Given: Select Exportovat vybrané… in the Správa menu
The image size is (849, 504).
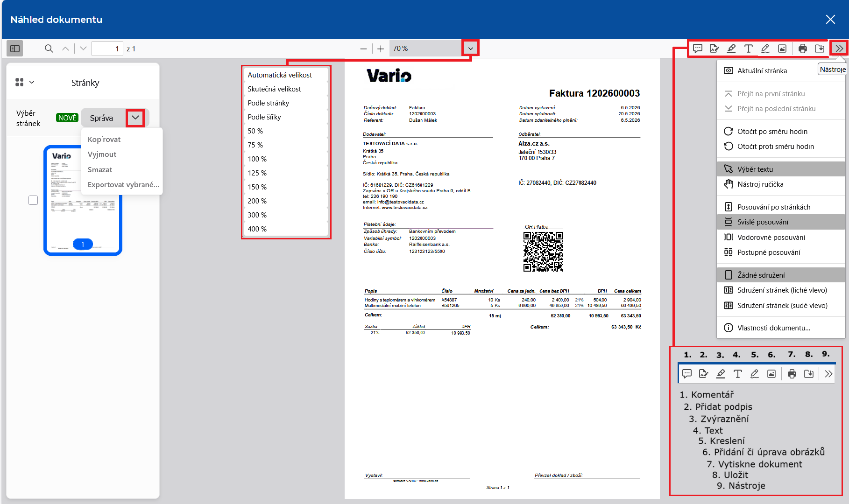Looking at the screenshot, I should pyautogui.click(x=122, y=185).
